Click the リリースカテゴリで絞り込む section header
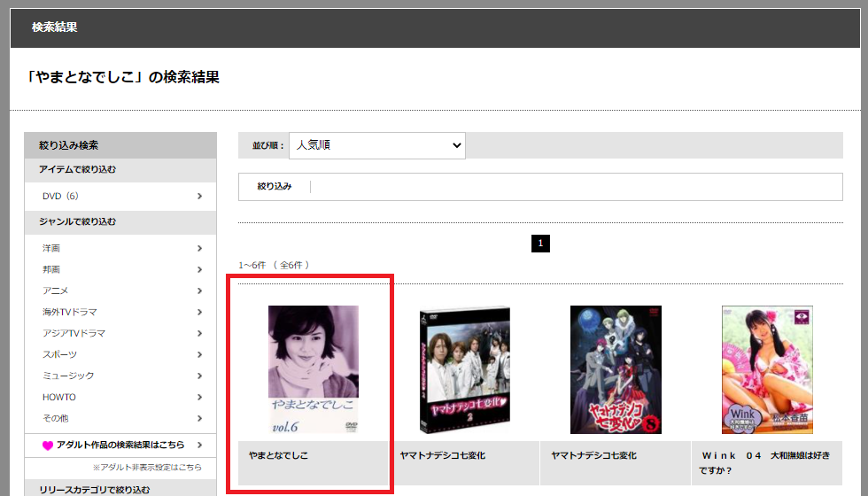Screen dimensions: 868x496 120,489
